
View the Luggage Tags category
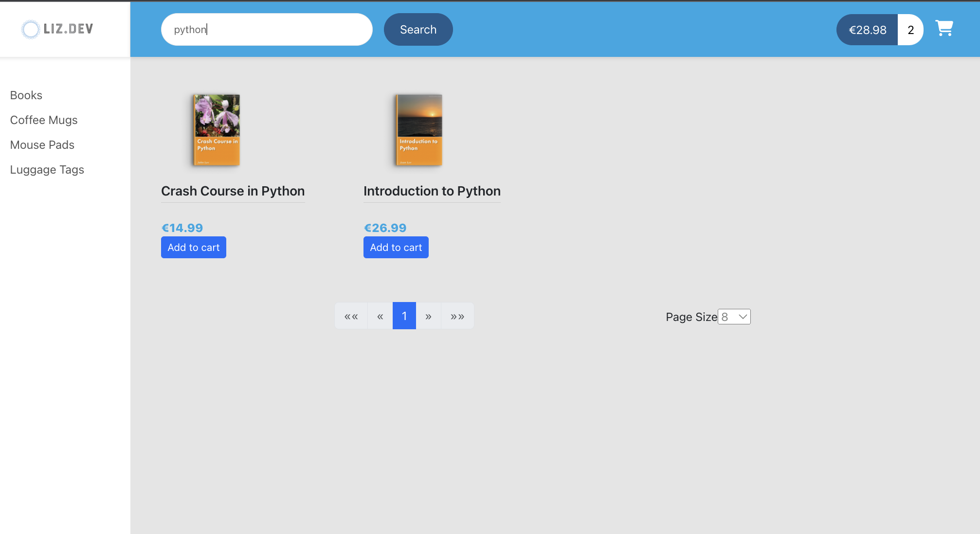[x=47, y=169]
